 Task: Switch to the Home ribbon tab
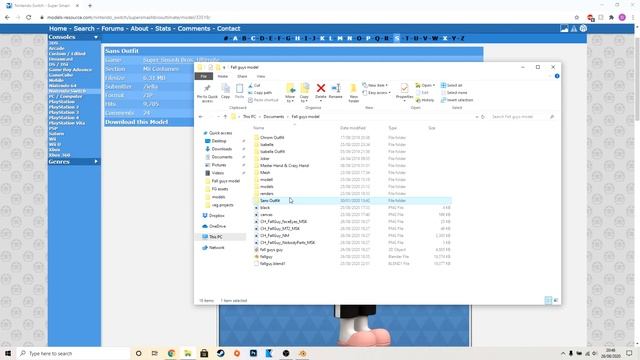223,76
